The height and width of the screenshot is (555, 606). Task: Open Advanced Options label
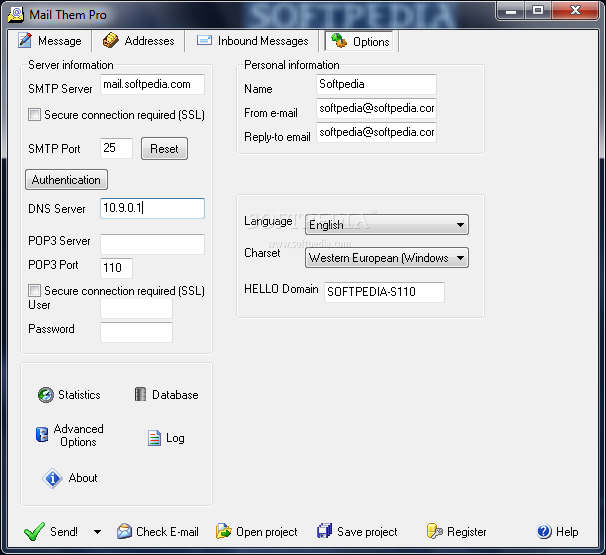point(78,435)
